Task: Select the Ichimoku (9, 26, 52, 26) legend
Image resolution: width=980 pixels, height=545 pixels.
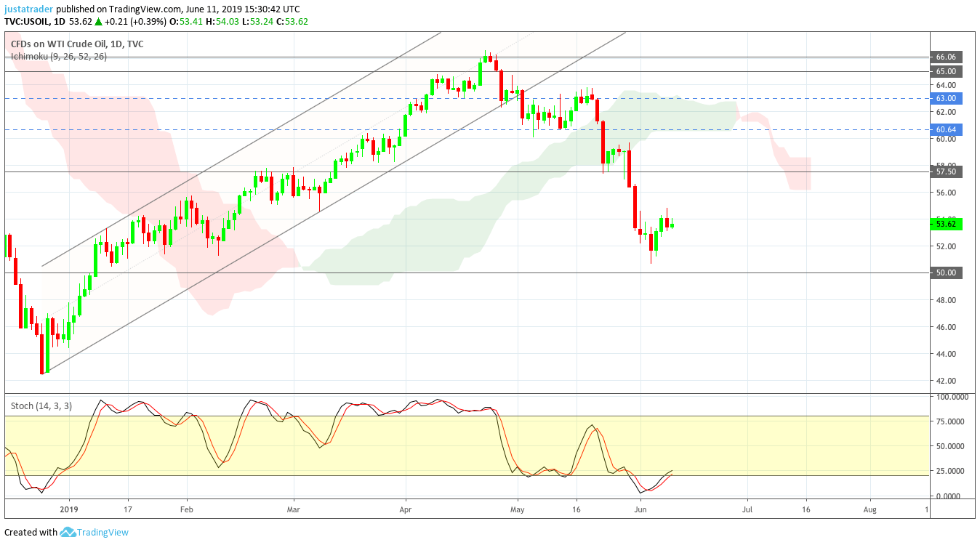Action: [x=58, y=56]
